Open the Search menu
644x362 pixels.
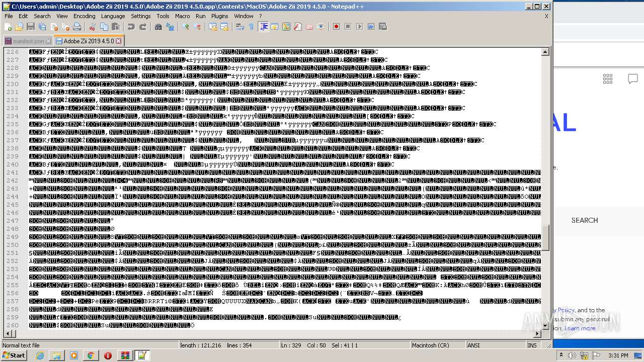point(42,16)
